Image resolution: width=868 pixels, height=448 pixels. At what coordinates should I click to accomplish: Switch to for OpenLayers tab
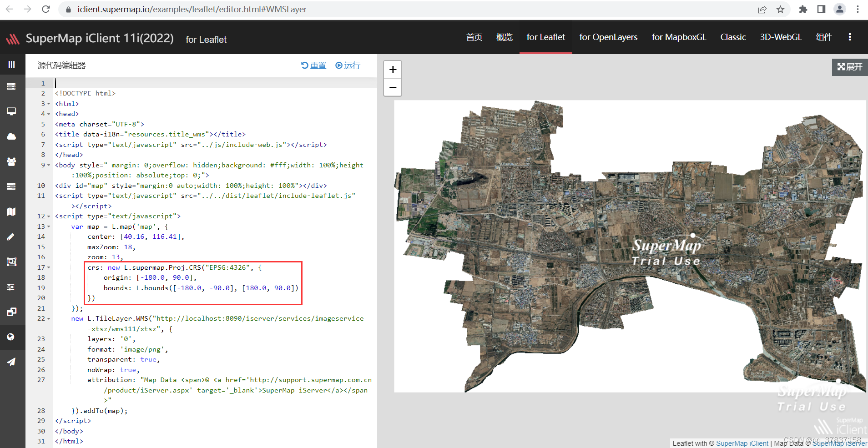click(608, 37)
